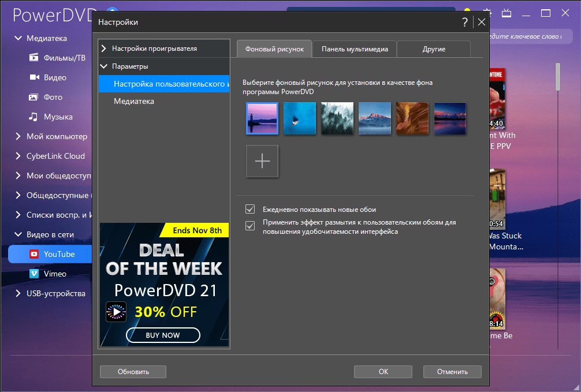This screenshot has height=392, width=581.
Task: Switch to the Другие tab
Action: point(434,49)
